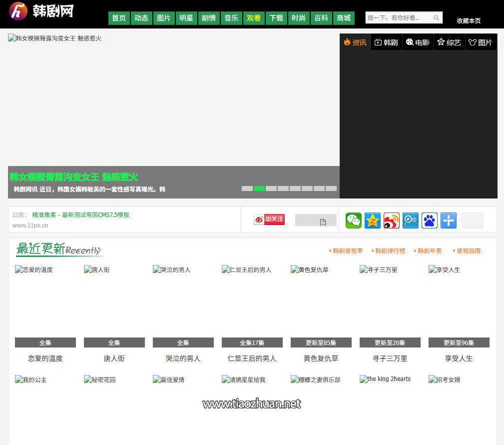Open the 资讯 tab with flame icon
504x445 pixels.
point(355,42)
